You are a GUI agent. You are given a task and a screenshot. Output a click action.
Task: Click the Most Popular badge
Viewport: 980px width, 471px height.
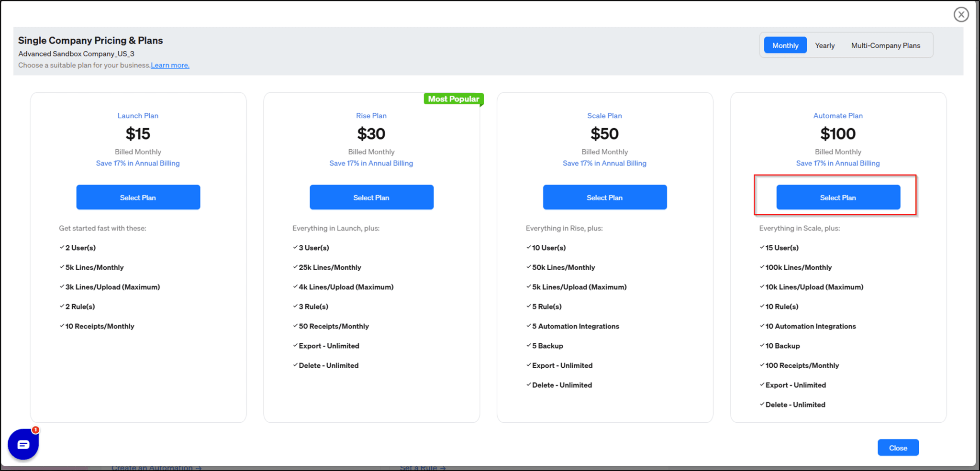(453, 99)
